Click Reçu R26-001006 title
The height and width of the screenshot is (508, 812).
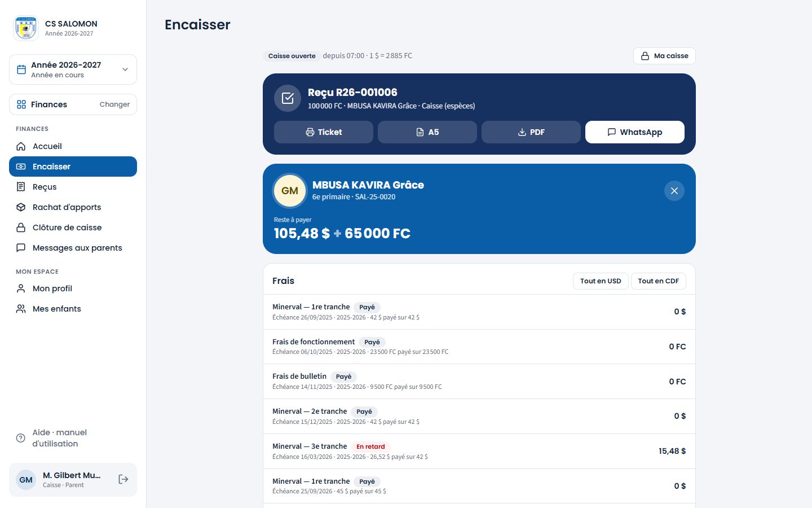pos(352,93)
